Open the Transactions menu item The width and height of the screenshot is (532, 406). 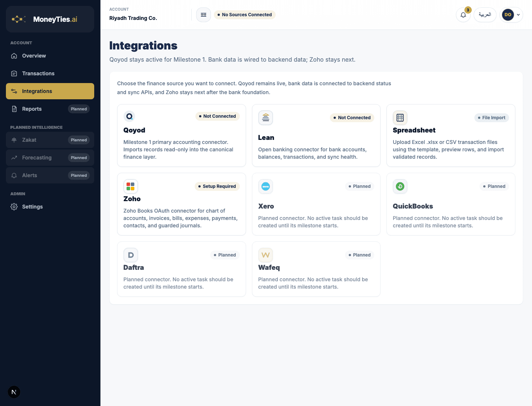point(50,73)
